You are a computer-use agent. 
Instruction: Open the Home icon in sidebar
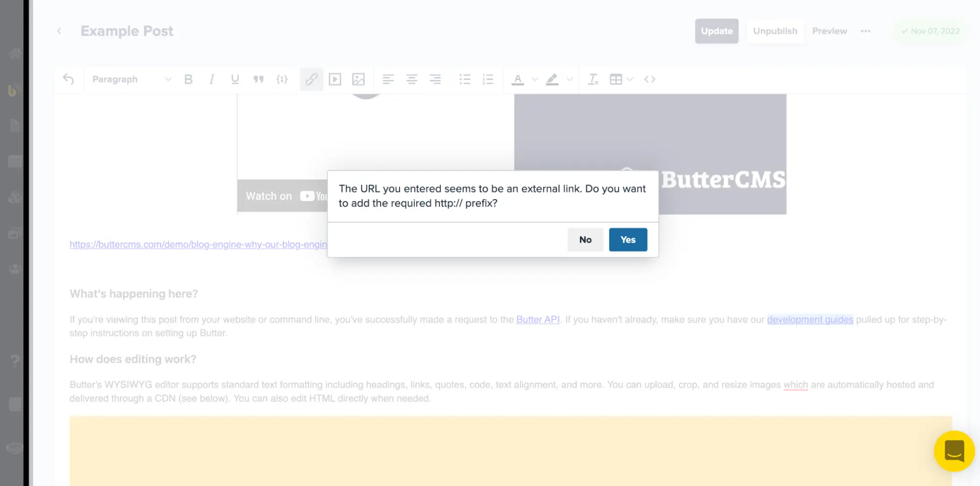[15, 53]
